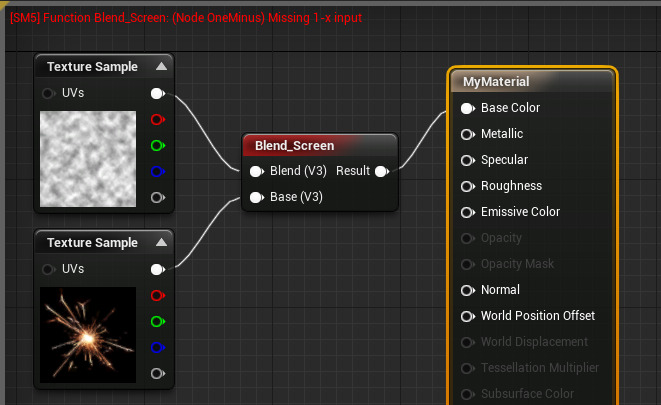Viewport: 661px width, 405px height.
Task: Collapse the bottom Texture Sample node arrow
Action: [161, 243]
